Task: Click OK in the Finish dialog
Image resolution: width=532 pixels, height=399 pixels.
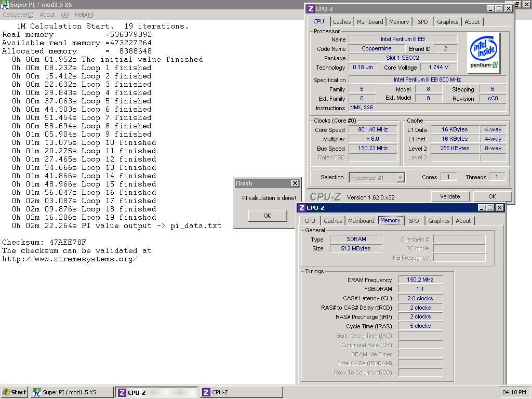Action: pos(268,216)
